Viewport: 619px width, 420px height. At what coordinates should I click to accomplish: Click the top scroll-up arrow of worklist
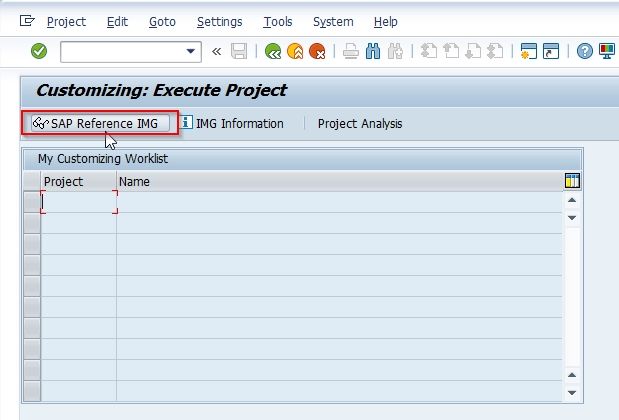click(x=572, y=200)
